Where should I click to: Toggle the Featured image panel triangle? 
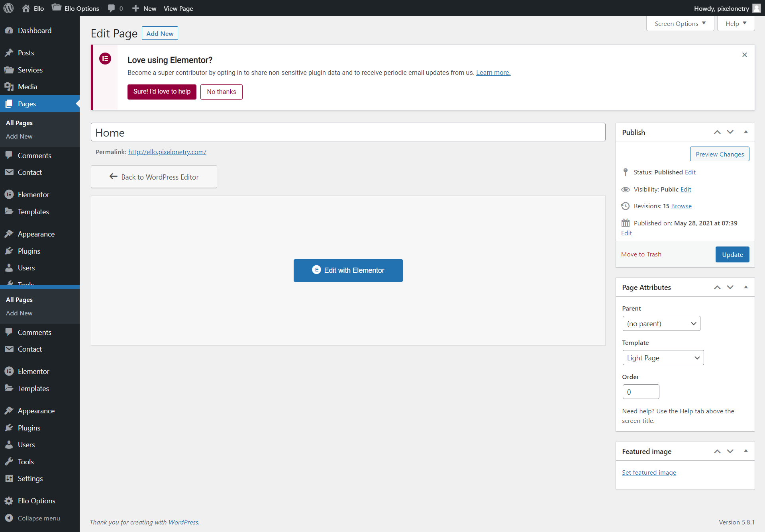coord(746,451)
